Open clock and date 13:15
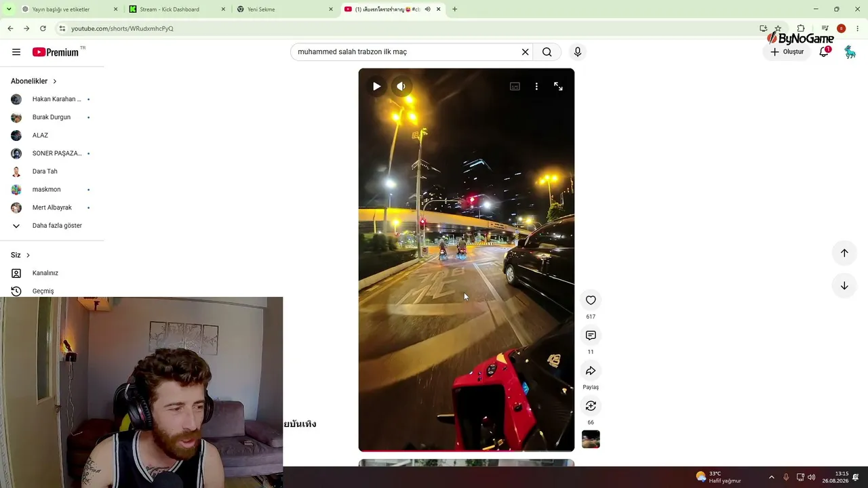The image size is (868, 488). tap(835, 477)
